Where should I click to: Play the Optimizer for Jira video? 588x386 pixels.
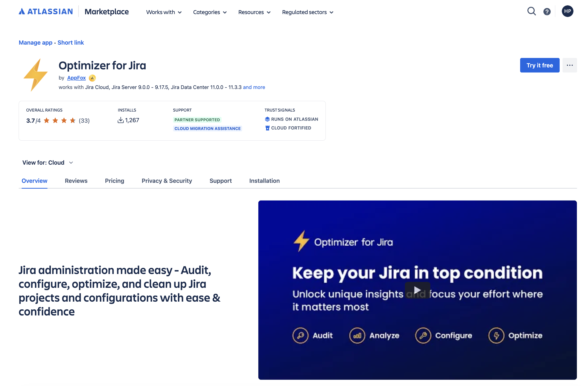point(417,290)
